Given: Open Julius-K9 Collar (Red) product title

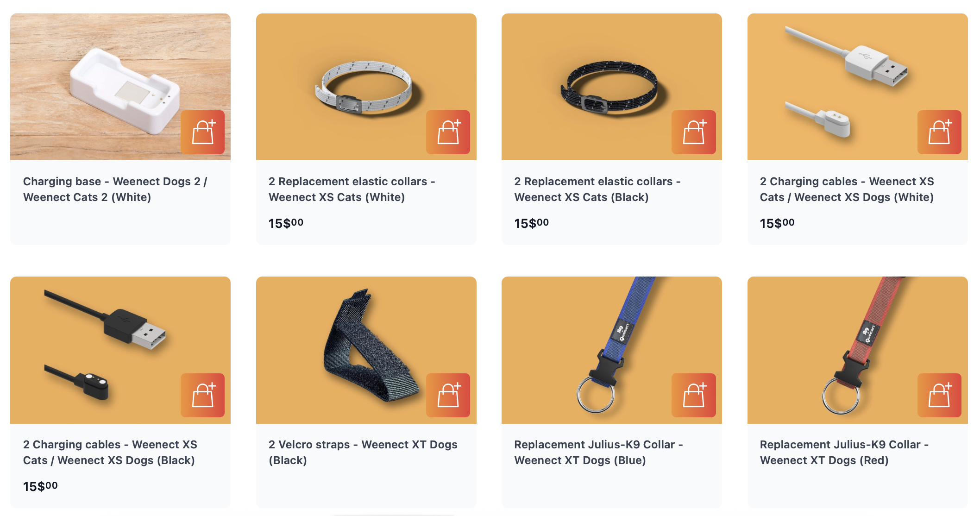Looking at the screenshot, I should [844, 453].
